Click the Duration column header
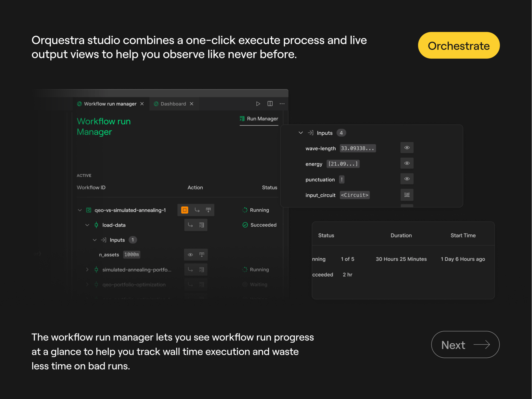This screenshot has height=399, width=532. [x=401, y=236]
